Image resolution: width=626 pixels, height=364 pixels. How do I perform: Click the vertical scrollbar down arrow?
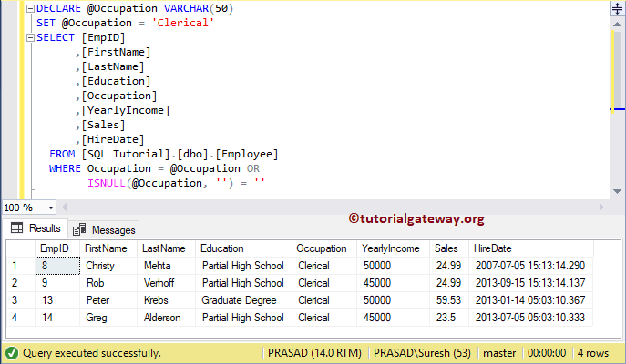(x=617, y=191)
